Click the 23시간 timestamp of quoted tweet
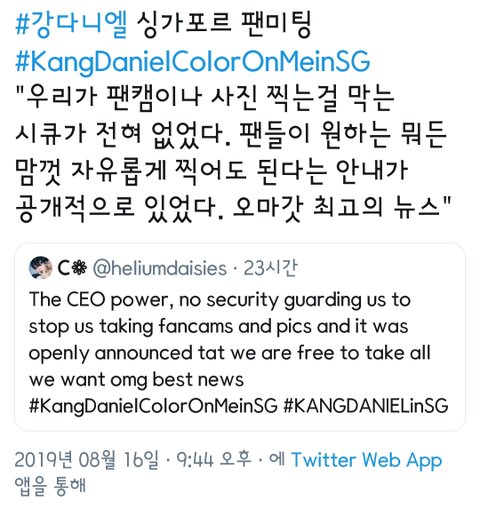This screenshot has height=509, width=480. [270, 268]
